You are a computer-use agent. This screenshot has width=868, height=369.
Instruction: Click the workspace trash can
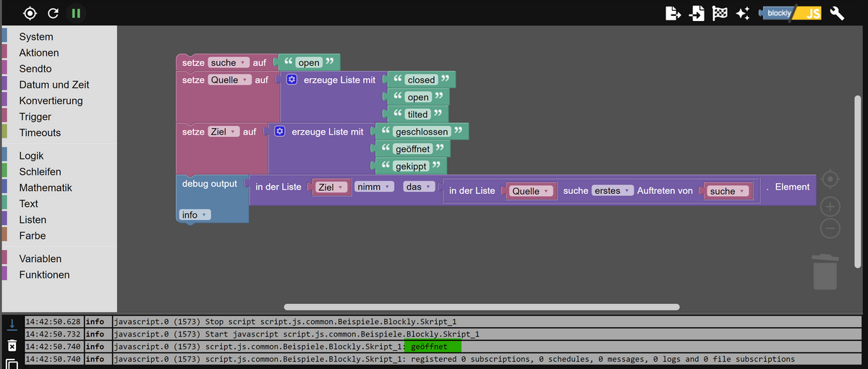point(825,271)
